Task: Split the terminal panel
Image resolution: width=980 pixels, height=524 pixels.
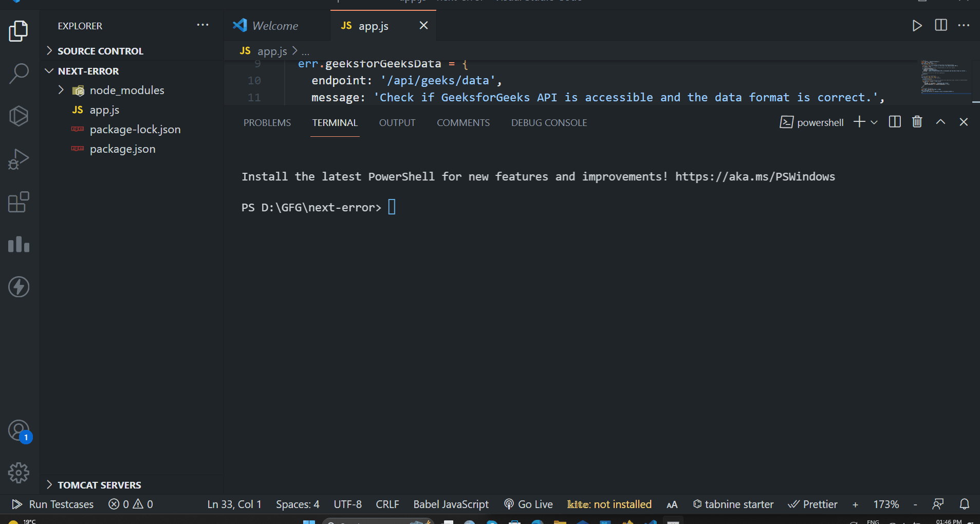Action: tap(895, 122)
